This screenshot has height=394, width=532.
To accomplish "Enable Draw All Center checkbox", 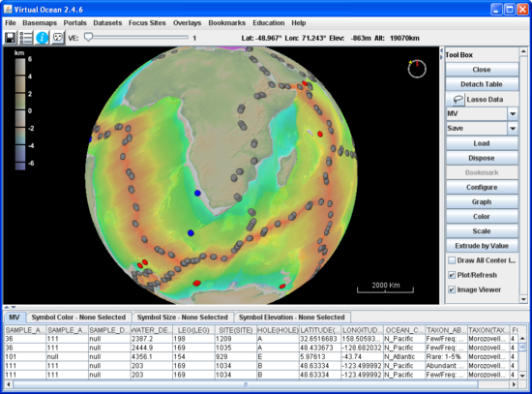I will pos(452,260).
